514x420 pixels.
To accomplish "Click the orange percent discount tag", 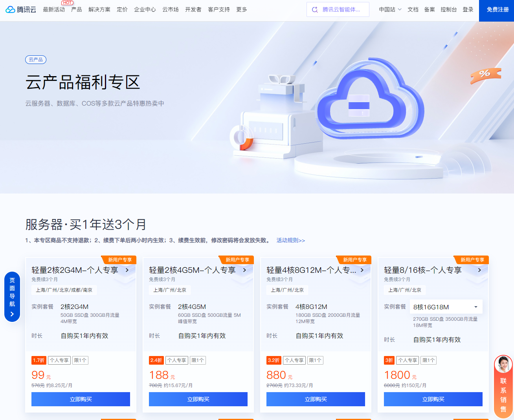I will pyautogui.click(x=486, y=75).
